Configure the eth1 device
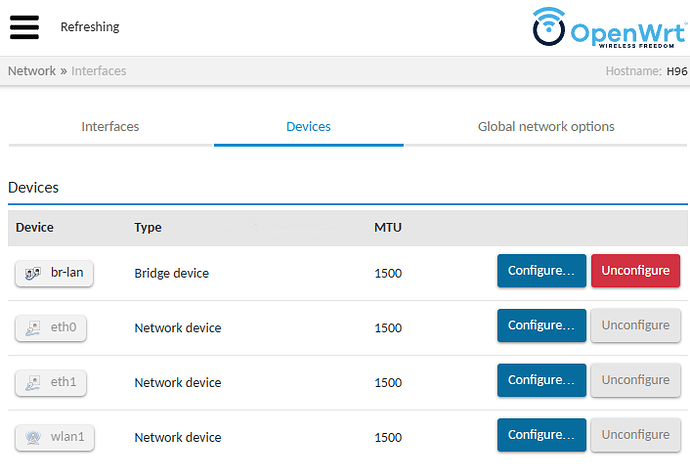This screenshot has height=476, width=690. [542, 380]
